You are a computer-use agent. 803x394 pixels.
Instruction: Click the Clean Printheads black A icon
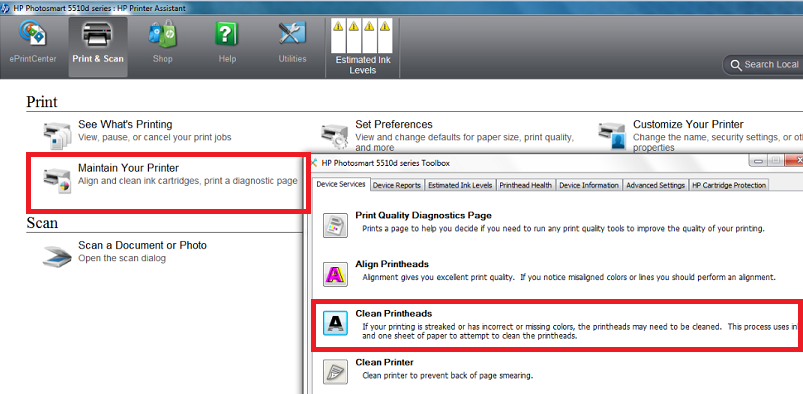point(335,323)
